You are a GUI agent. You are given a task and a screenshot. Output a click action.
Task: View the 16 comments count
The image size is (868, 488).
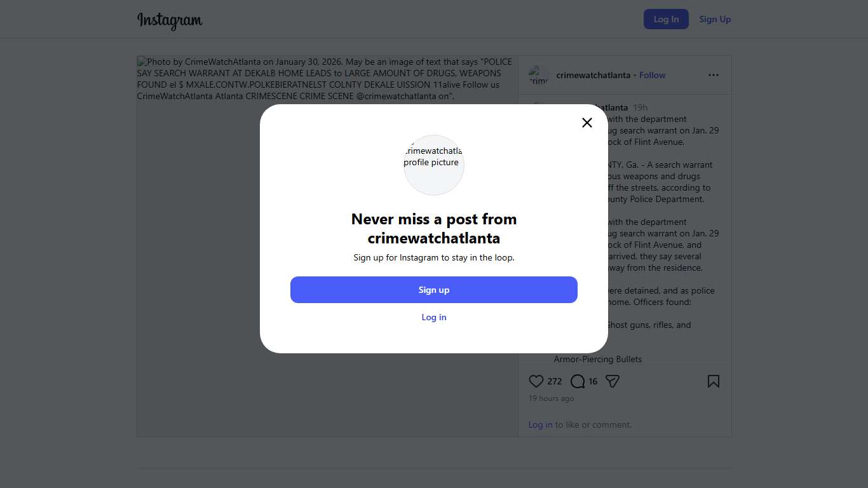pyautogui.click(x=593, y=381)
